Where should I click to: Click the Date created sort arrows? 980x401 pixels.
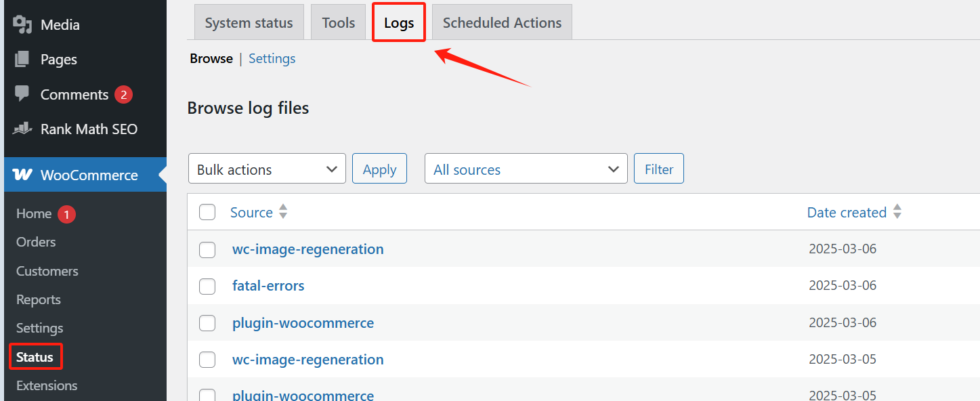pyautogui.click(x=897, y=212)
